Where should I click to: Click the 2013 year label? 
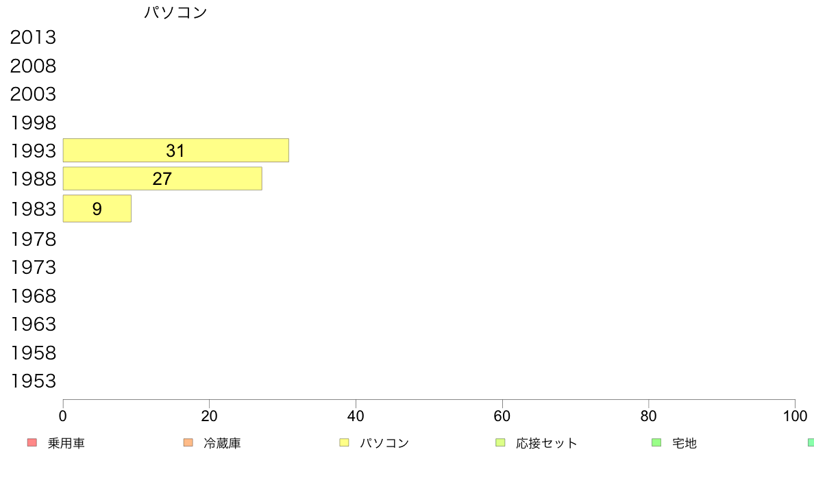(33, 38)
